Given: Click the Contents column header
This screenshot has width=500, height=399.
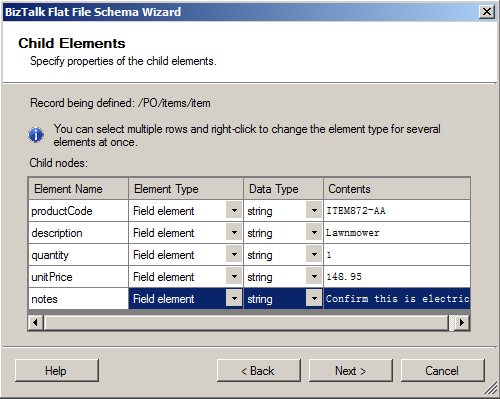Looking at the screenshot, I should click(397, 189).
